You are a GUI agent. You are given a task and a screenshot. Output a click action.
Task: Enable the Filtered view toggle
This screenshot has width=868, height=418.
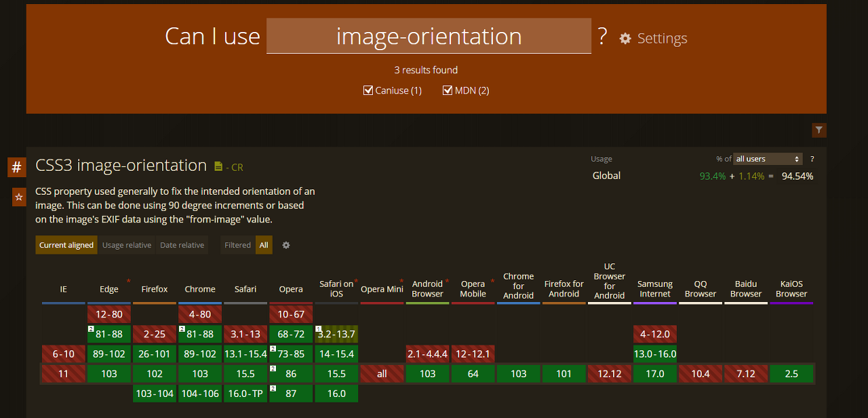[x=237, y=245]
